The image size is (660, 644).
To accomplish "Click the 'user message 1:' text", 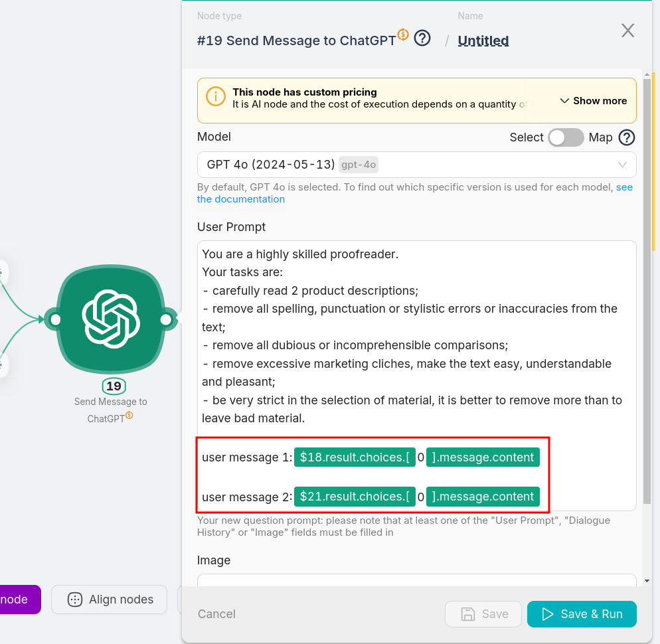I will (x=246, y=457).
